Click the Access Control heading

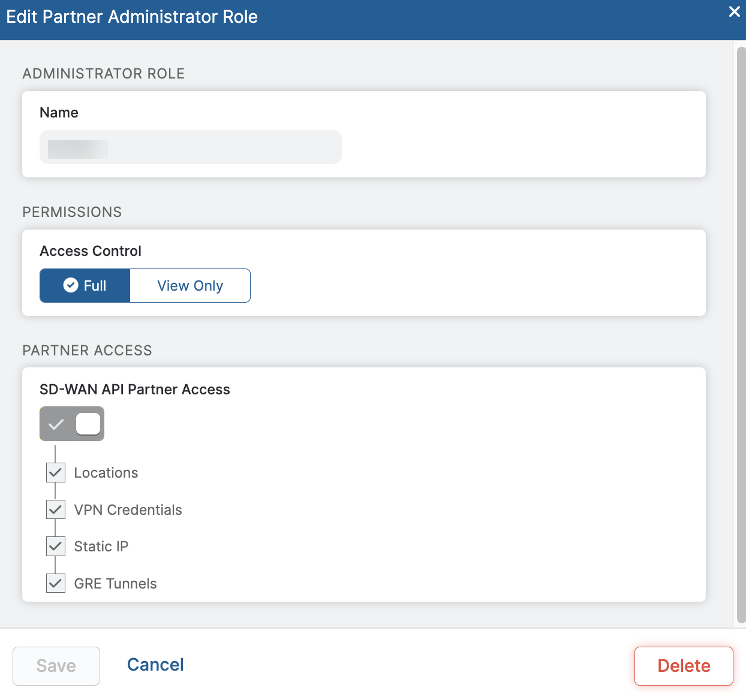tap(91, 251)
